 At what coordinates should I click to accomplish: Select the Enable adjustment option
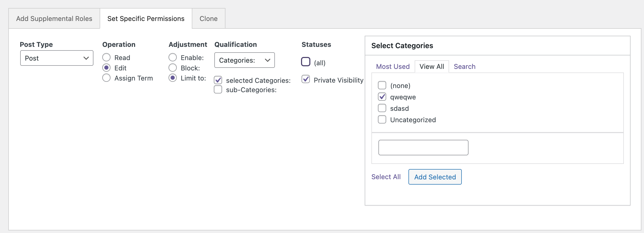pyautogui.click(x=173, y=57)
